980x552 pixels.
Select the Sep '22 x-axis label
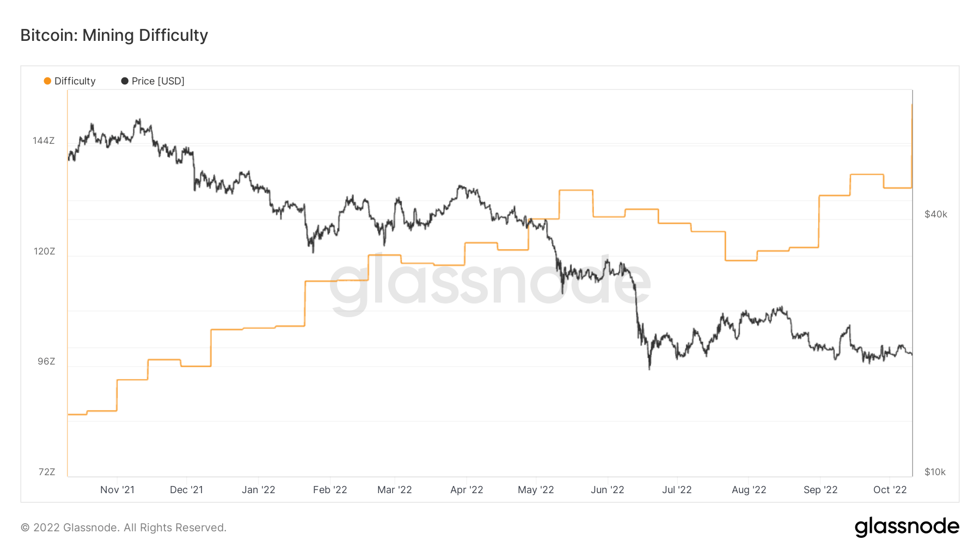820,490
